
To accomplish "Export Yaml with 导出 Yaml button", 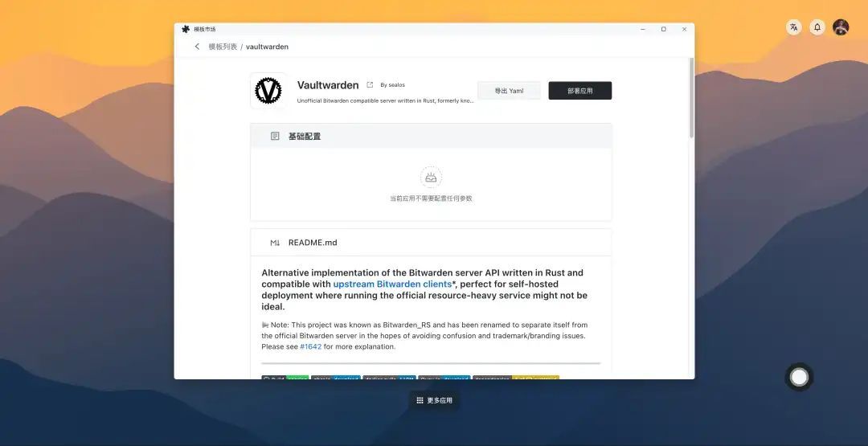I will click(x=509, y=91).
